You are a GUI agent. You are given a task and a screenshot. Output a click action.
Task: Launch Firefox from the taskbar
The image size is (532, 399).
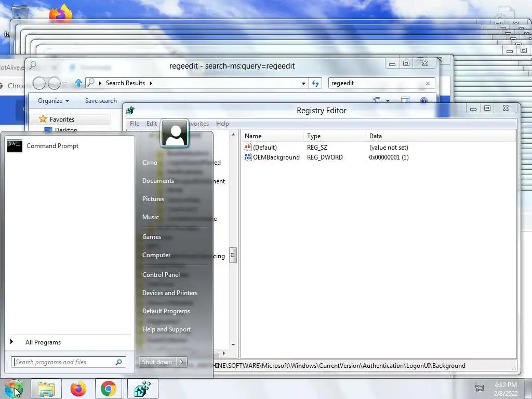point(78,389)
